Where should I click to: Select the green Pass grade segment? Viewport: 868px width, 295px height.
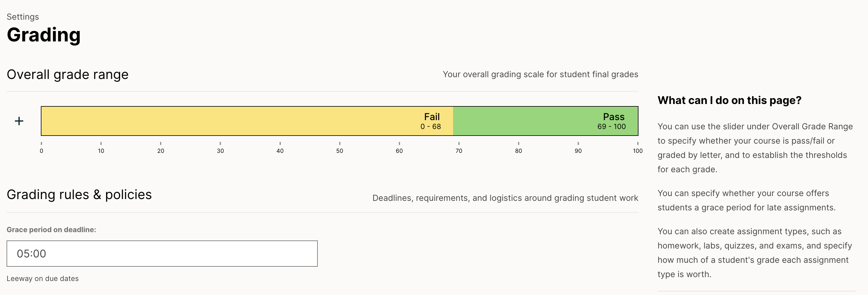coord(545,121)
